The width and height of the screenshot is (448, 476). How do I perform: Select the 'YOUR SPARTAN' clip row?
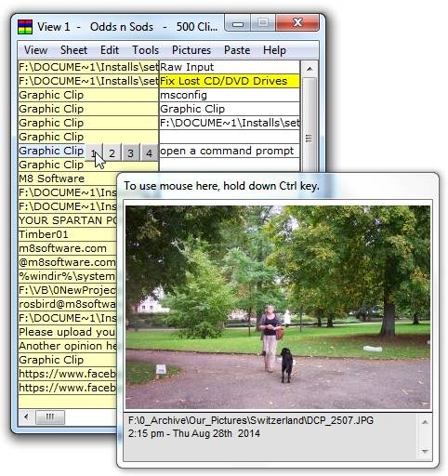coord(67,220)
